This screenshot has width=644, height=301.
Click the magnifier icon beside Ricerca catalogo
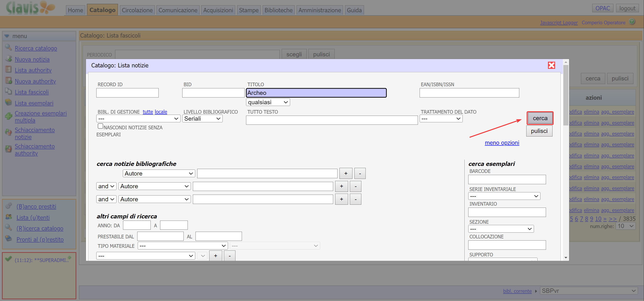pos(8,47)
